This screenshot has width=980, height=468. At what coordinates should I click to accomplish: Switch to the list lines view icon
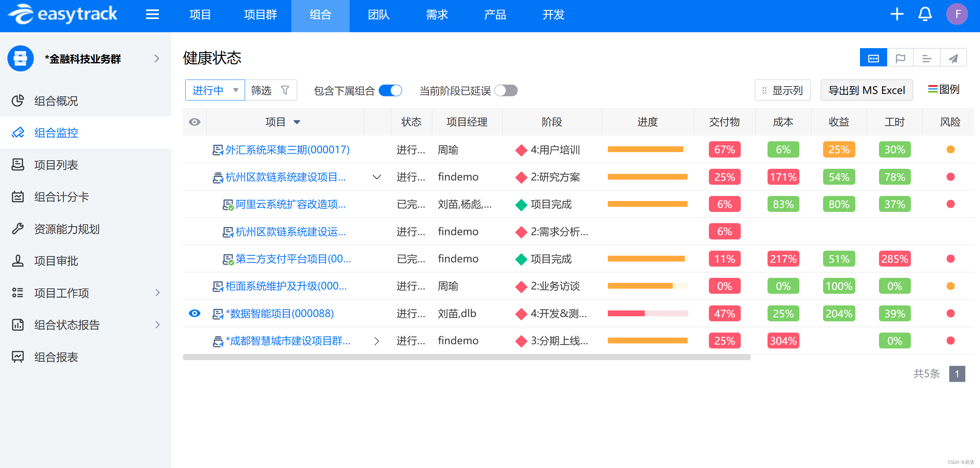(x=927, y=58)
